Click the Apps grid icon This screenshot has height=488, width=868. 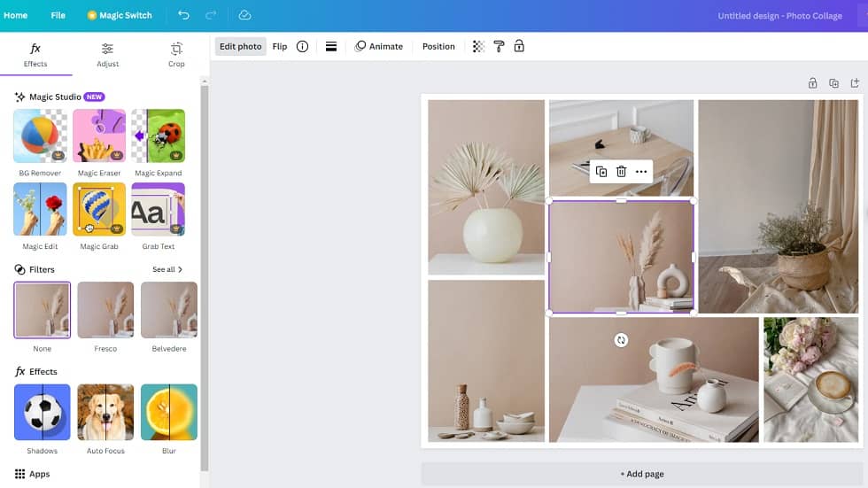point(19,474)
